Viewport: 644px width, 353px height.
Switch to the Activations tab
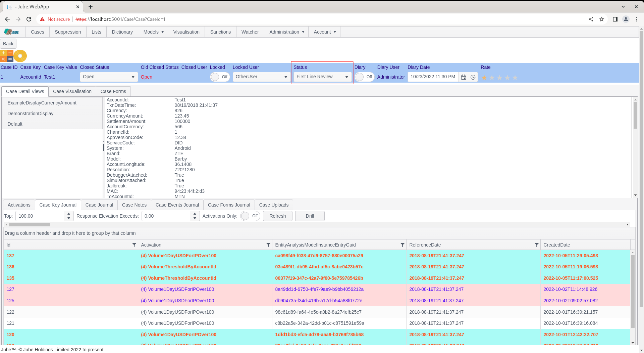19,205
